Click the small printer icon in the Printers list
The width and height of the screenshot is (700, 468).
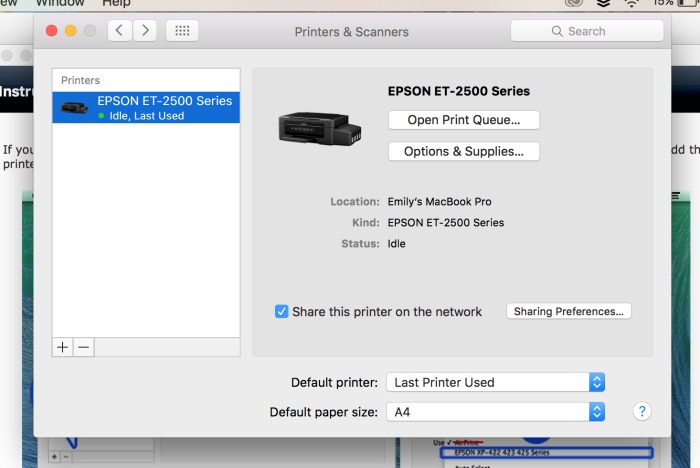coord(74,108)
